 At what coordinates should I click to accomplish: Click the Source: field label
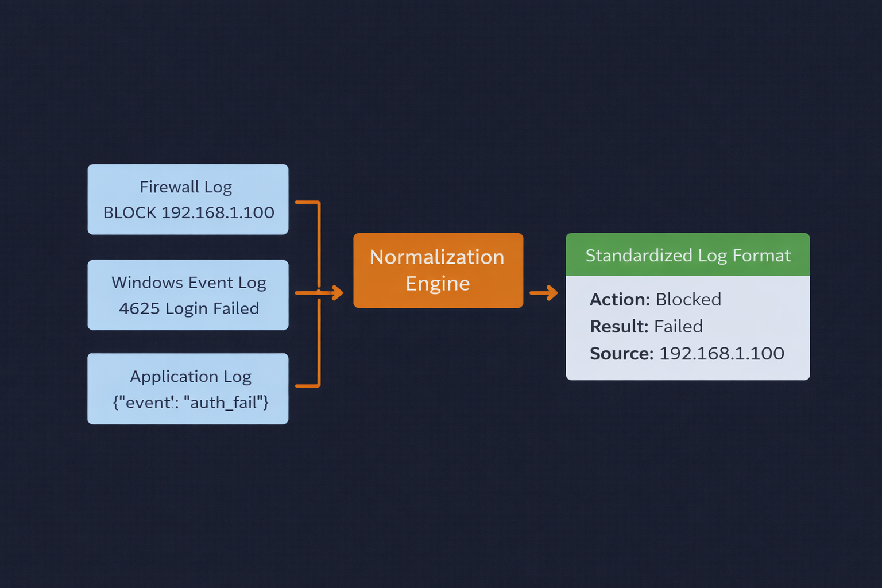click(621, 354)
